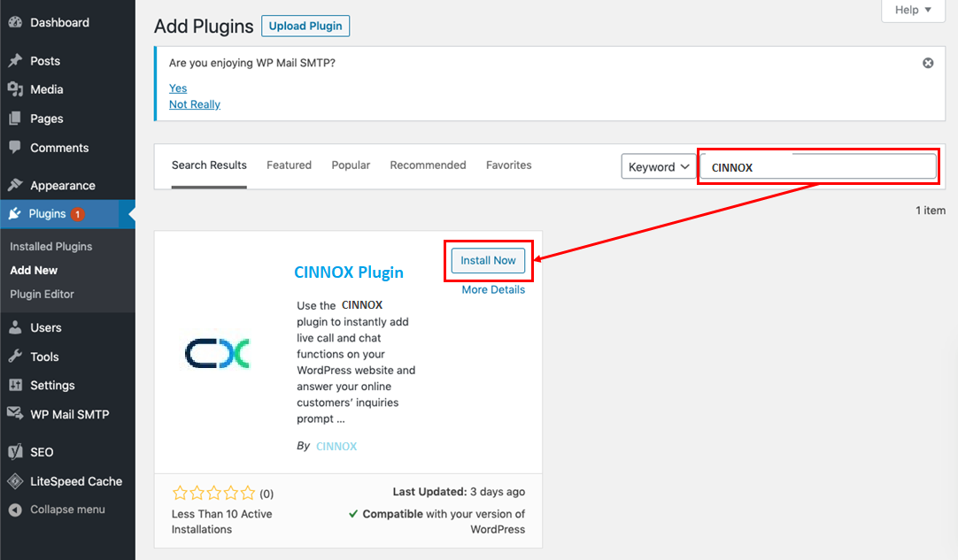Click the LiteSpeed Cache diamond icon
The height and width of the screenshot is (560, 958).
(15, 481)
